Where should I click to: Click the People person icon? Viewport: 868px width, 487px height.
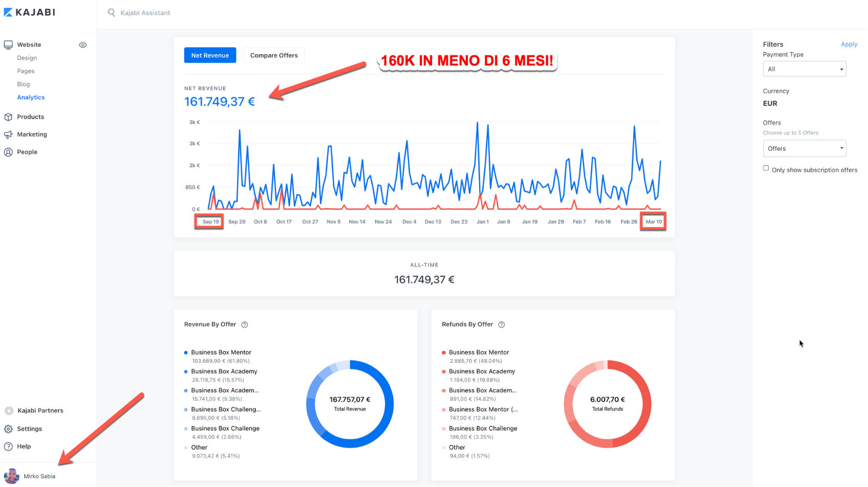[x=8, y=152]
